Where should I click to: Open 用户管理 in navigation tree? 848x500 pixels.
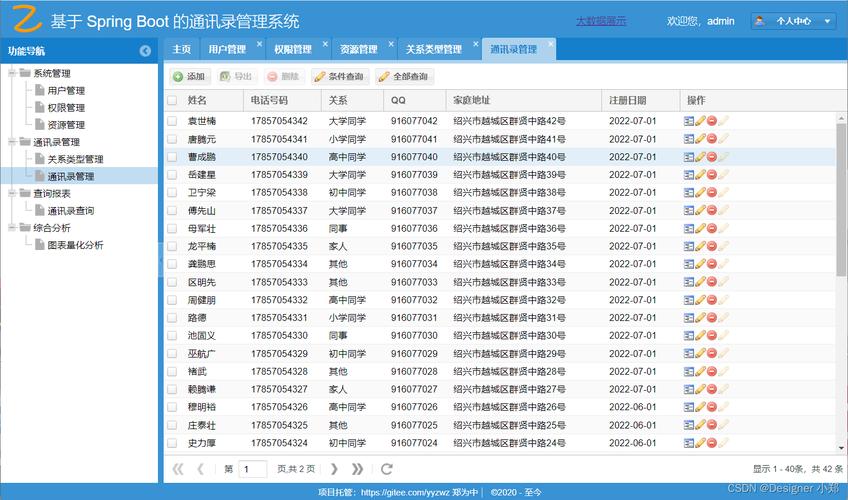[x=66, y=90]
